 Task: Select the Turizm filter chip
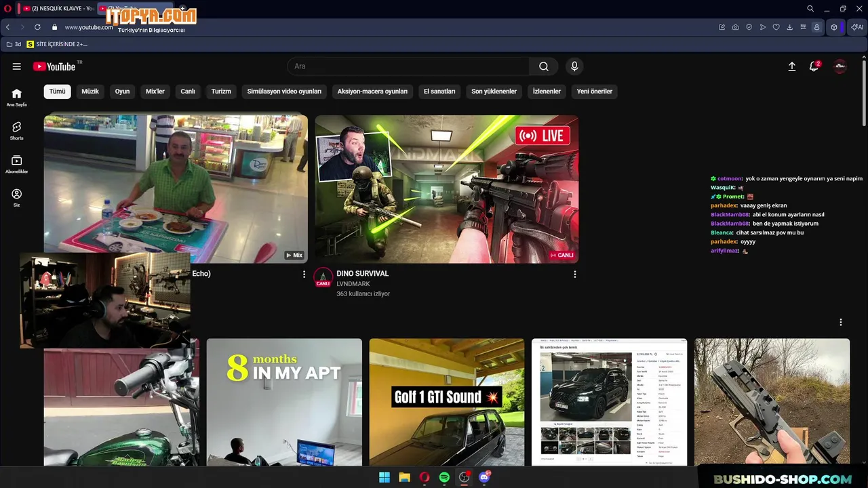[x=221, y=91]
